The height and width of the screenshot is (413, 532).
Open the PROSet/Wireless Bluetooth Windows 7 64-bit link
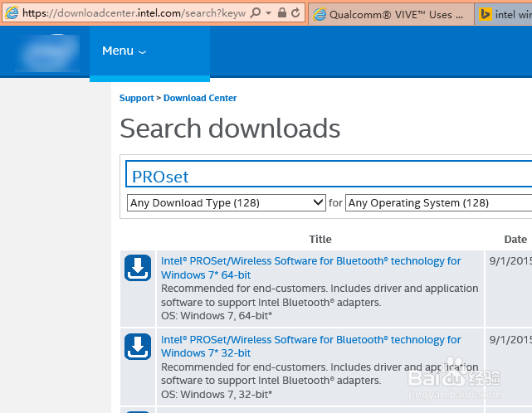point(310,268)
